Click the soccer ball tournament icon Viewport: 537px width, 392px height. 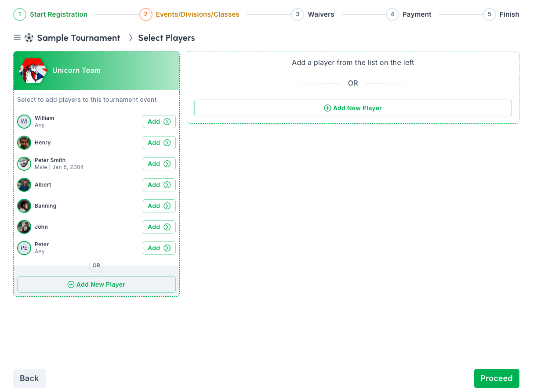click(29, 38)
